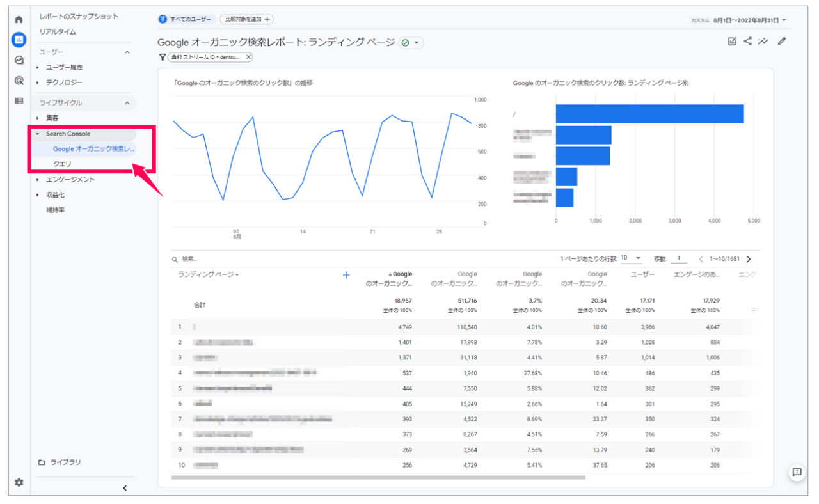This screenshot has width=819, height=504.
Task: Click the Home icon in left rail
Action: (x=19, y=20)
